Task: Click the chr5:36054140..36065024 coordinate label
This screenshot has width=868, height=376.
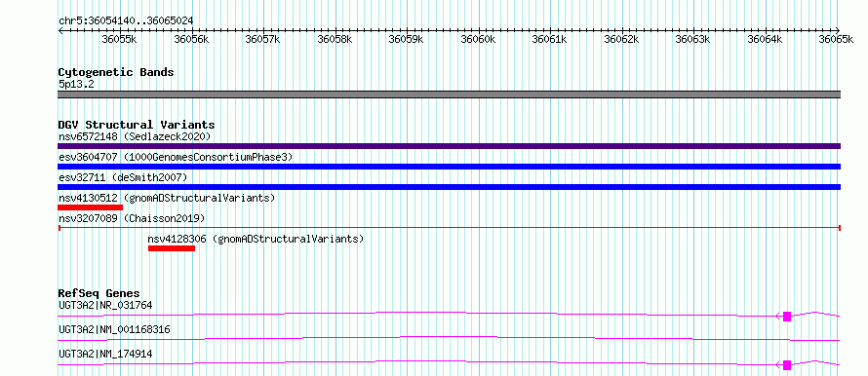Action: click(x=126, y=21)
